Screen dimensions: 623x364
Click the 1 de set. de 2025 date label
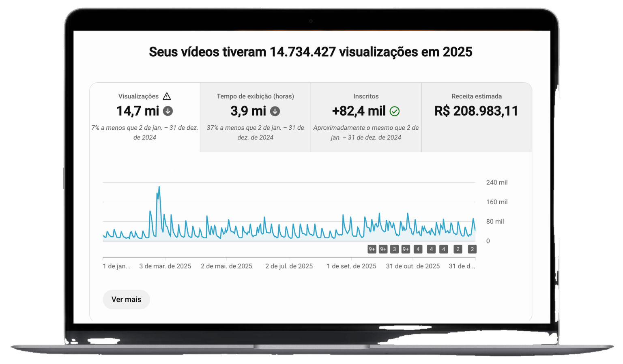351,266
